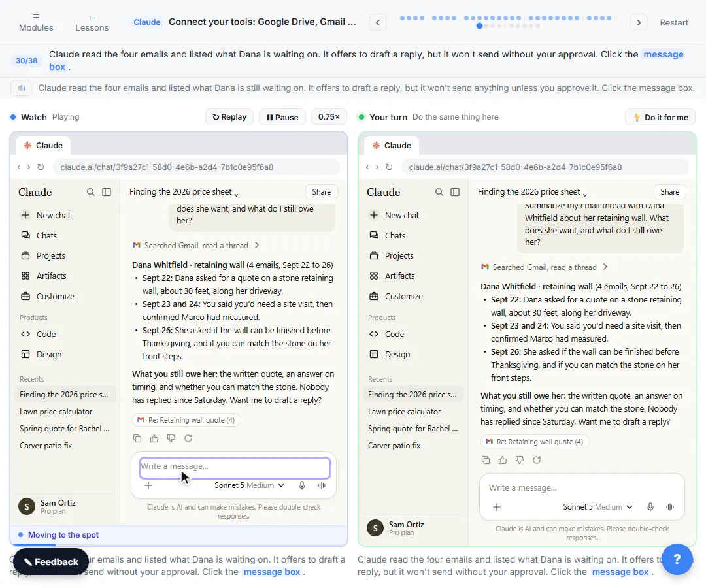Click the audio narration speaker icon
Image resolution: width=706 pixels, height=588 pixels.
click(22, 88)
